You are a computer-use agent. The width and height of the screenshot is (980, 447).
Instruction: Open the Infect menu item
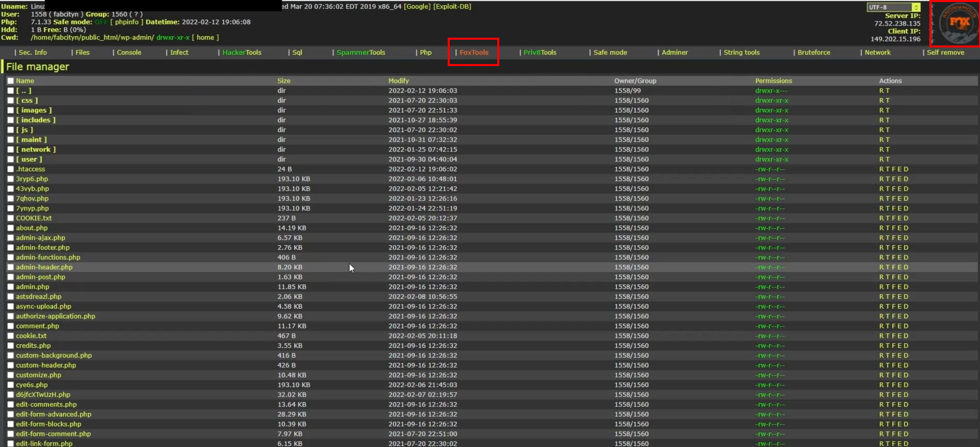tap(179, 52)
